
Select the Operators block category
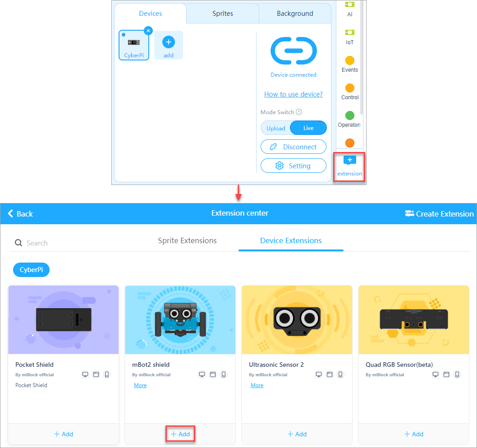coord(349,115)
